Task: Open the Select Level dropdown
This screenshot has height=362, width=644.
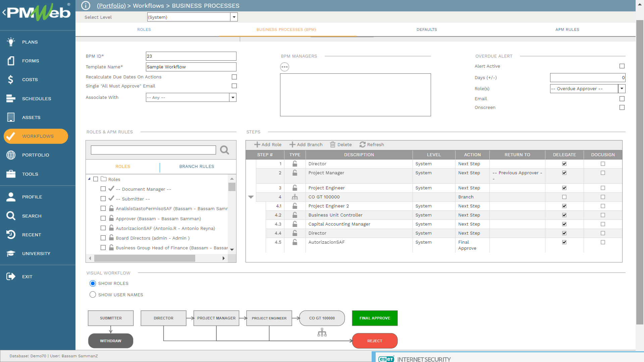Action: click(x=234, y=17)
